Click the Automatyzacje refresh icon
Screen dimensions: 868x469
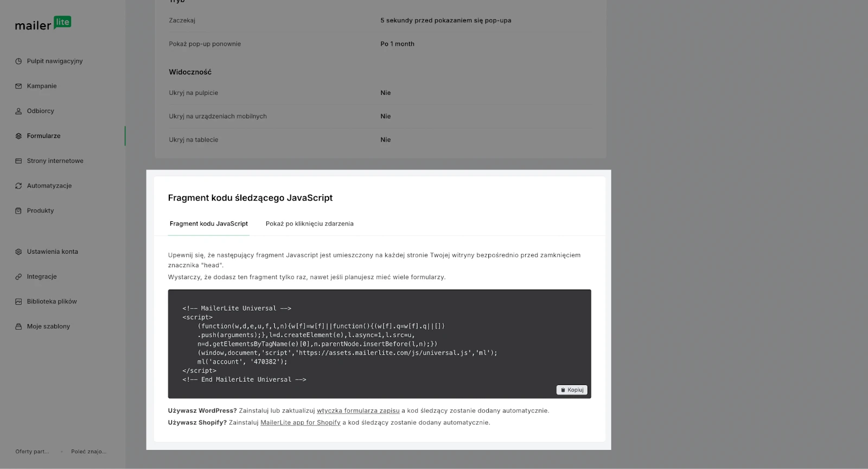(x=18, y=186)
